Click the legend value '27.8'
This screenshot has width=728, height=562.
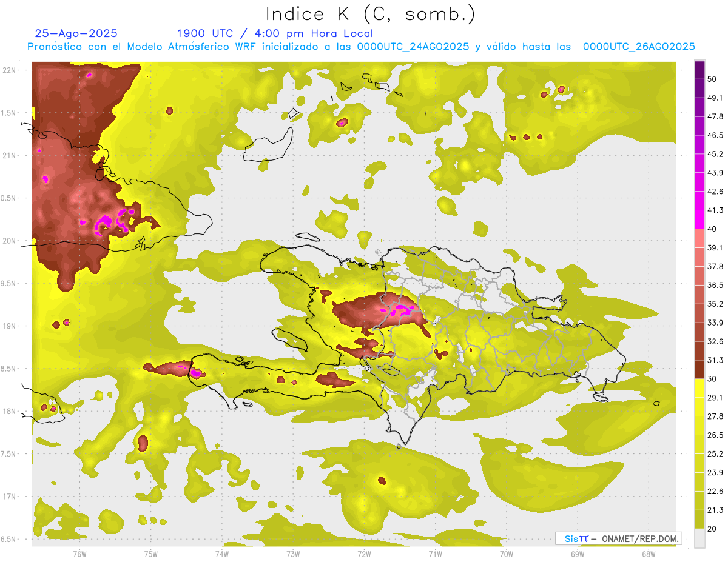click(x=715, y=416)
